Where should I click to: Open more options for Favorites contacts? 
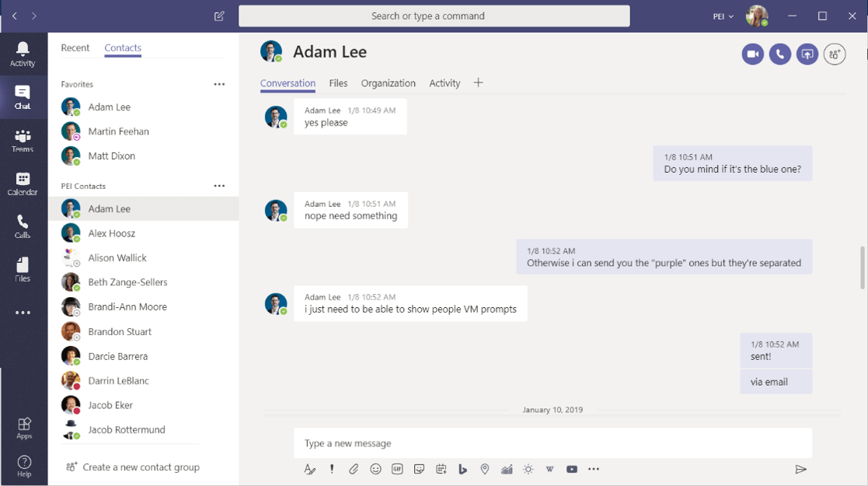[x=219, y=84]
